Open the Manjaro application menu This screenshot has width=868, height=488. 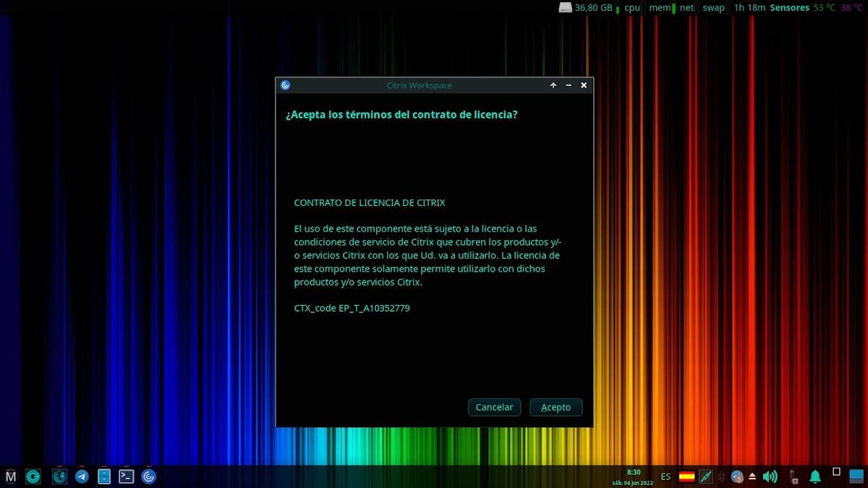(x=10, y=476)
